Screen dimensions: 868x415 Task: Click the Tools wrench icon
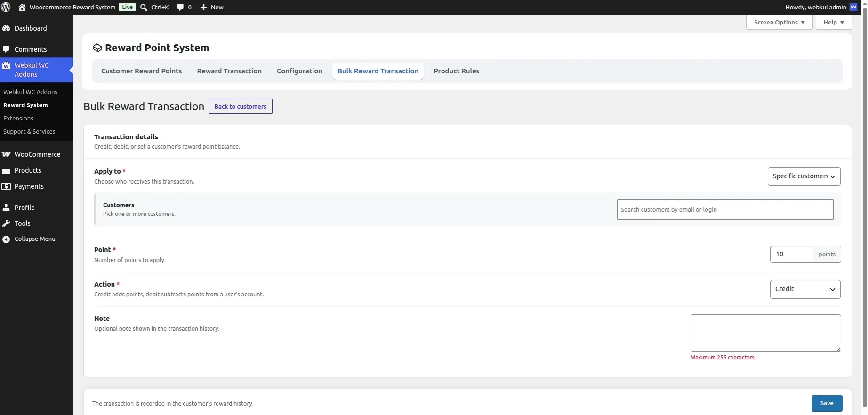click(x=6, y=223)
